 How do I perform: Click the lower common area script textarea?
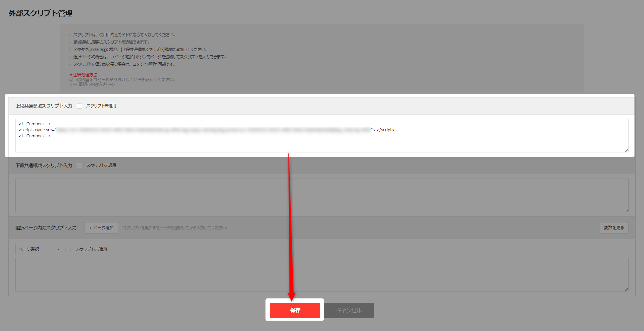click(x=322, y=195)
